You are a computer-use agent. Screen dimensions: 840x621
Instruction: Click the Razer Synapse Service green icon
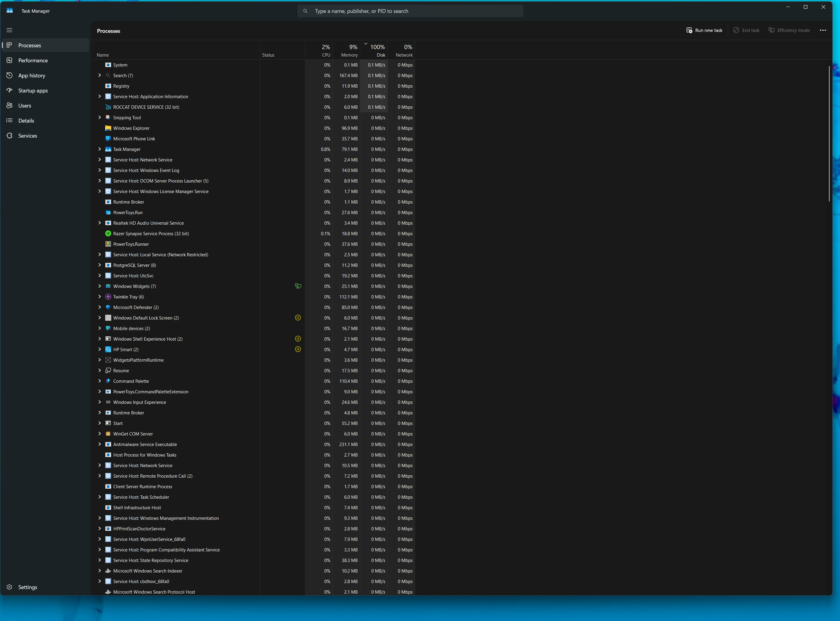(108, 233)
